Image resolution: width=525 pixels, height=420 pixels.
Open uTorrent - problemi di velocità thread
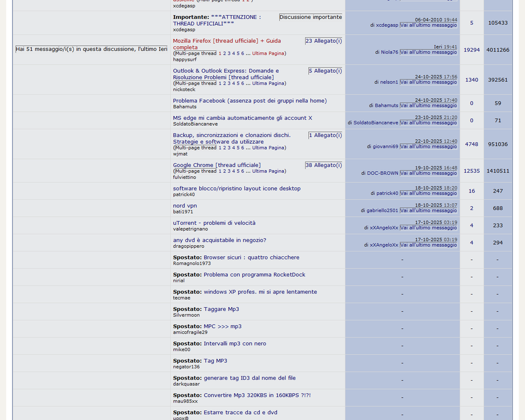click(214, 223)
